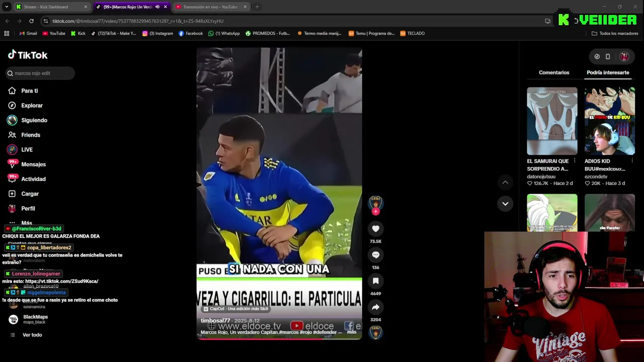Open the TikTok logo home link

pyautogui.click(x=28, y=55)
